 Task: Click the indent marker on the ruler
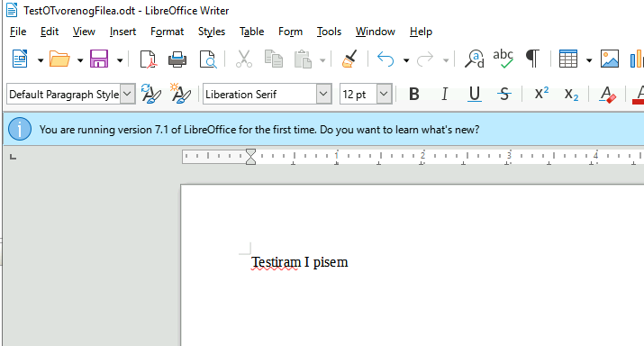[x=250, y=157]
